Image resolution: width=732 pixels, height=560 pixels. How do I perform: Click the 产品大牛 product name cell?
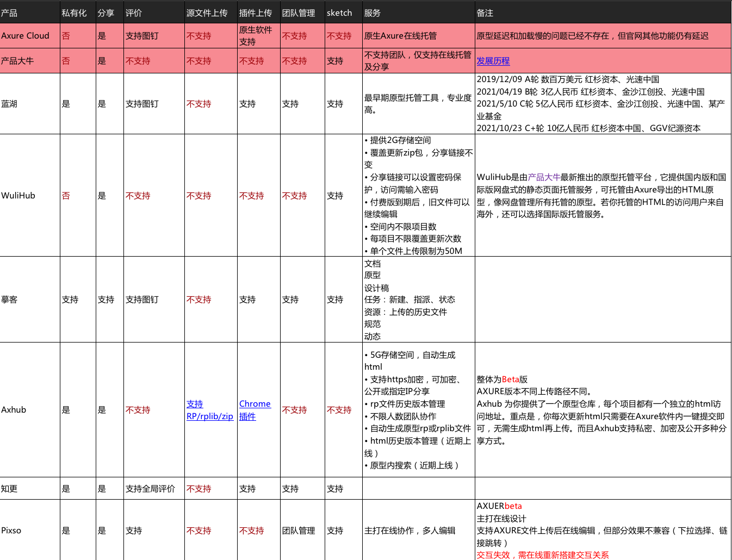[x=30, y=61]
